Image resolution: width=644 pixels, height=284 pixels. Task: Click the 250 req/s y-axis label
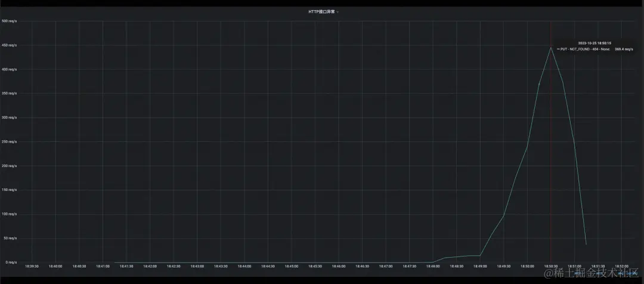(8, 142)
